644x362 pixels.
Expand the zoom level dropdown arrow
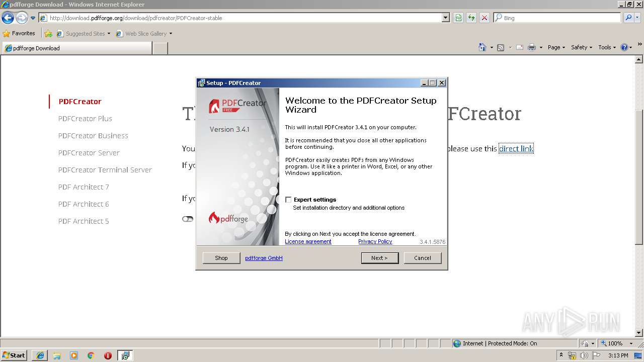(x=631, y=343)
